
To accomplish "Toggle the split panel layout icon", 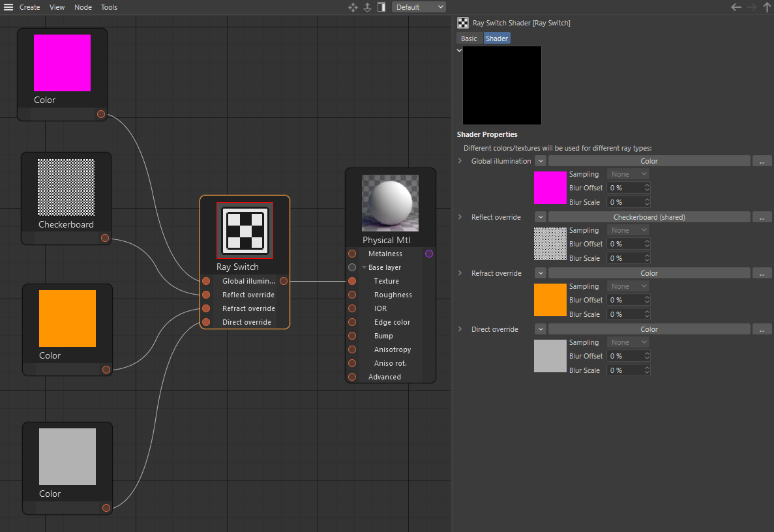I will click(381, 7).
